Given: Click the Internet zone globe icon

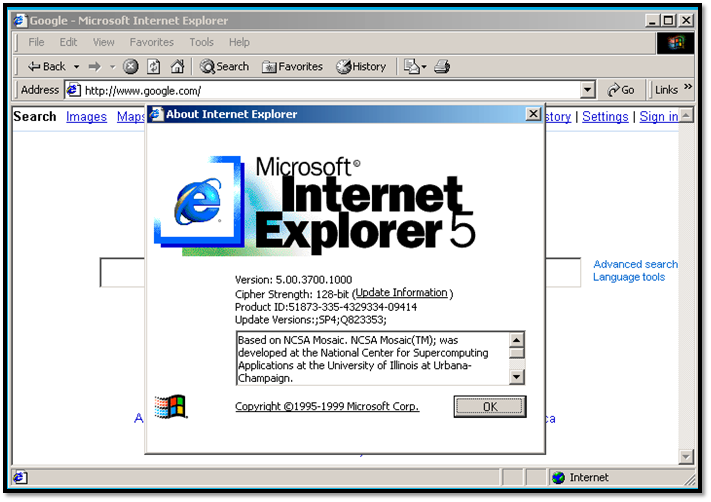Looking at the screenshot, I should coord(559,478).
